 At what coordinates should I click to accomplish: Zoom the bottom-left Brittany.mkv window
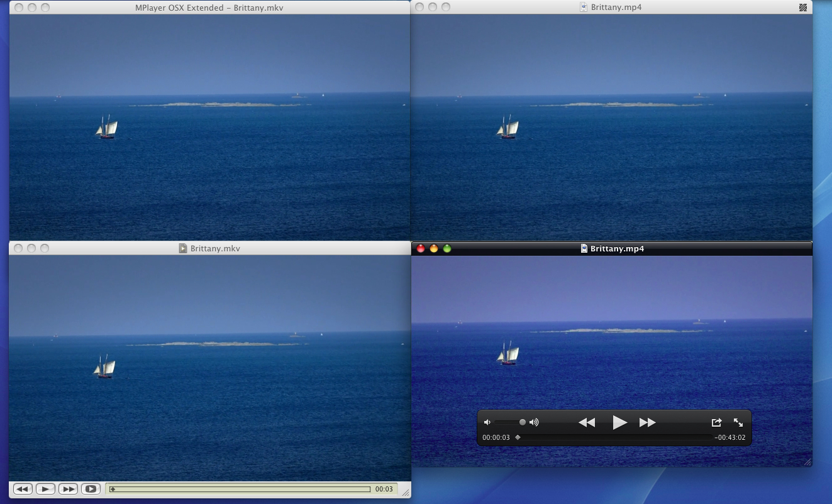point(45,248)
